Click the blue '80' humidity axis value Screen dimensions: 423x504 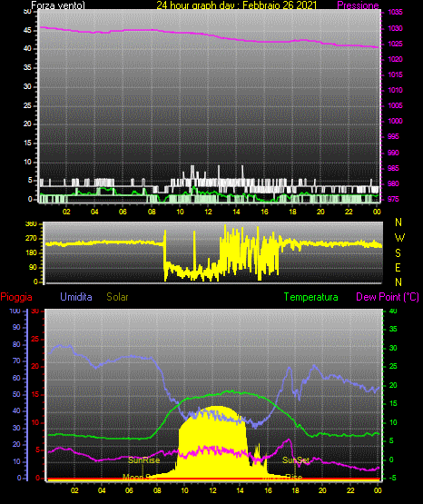(16, 344)
